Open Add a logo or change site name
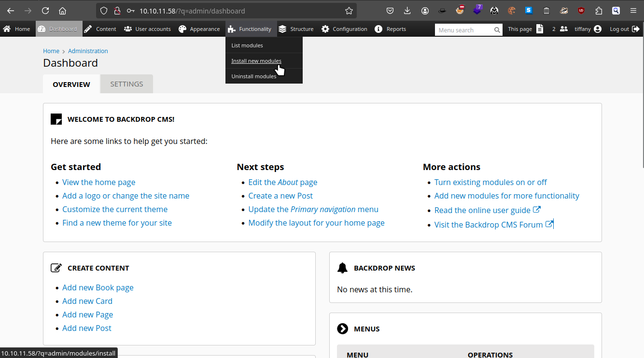644x358 pixels. (126, 196)
